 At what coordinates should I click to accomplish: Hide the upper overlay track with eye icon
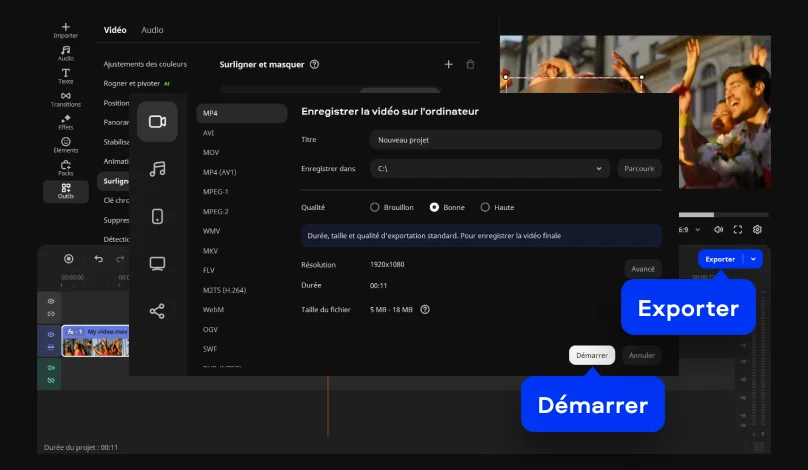tap(50, 301)
